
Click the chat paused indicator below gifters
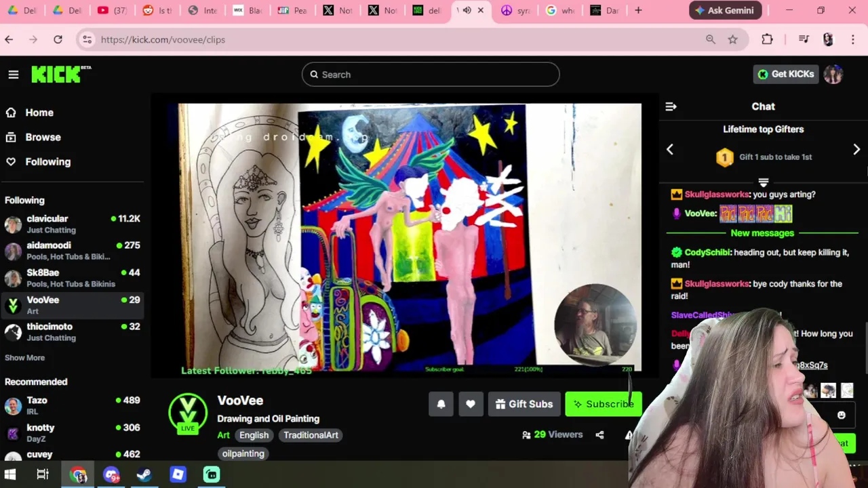click(x=763, y=182)
